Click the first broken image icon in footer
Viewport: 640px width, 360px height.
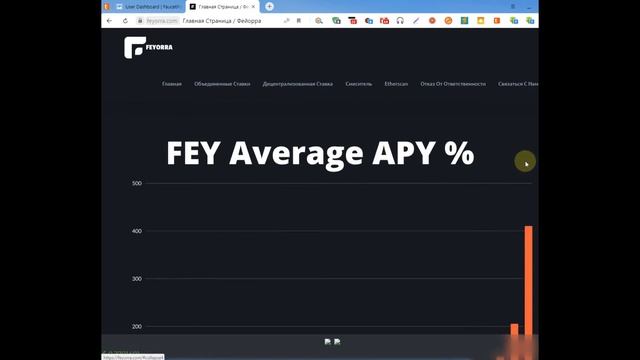click(328, 342)
